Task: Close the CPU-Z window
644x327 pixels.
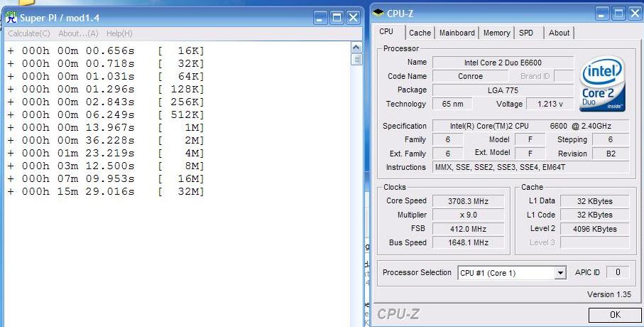Action: click(634, 14)
